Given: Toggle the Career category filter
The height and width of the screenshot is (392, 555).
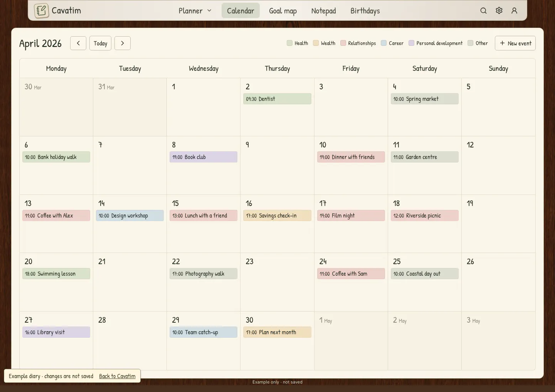Looking at the screenshot, I should (392, 43).
